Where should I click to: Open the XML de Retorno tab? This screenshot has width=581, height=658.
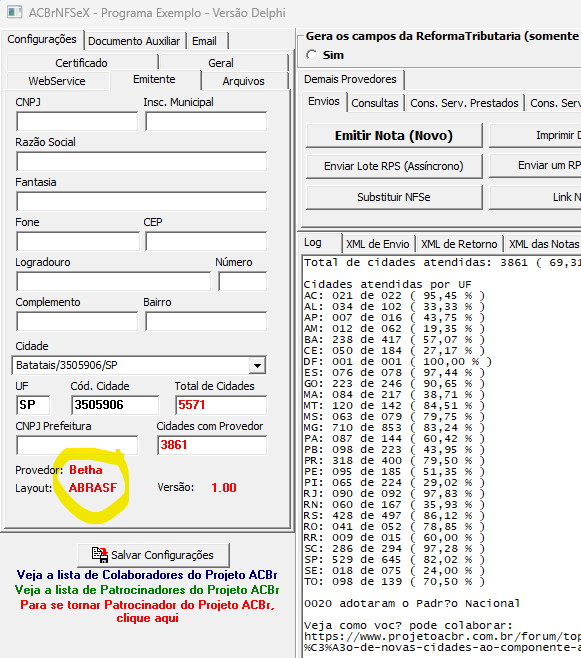pyautogui.click(x=459, y=244)
